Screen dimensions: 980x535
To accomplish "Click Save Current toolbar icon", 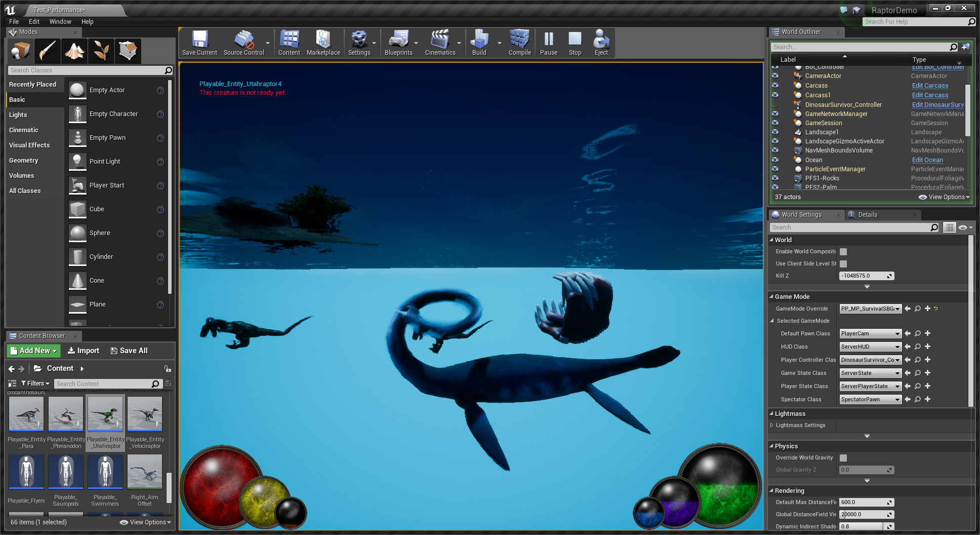I will pos(199,43).
